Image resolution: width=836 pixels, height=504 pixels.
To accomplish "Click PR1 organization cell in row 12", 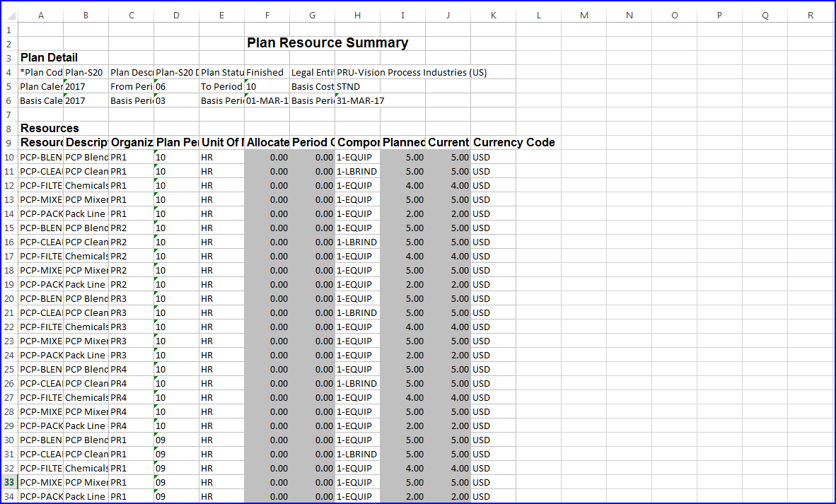I will (x=131, y=185).
